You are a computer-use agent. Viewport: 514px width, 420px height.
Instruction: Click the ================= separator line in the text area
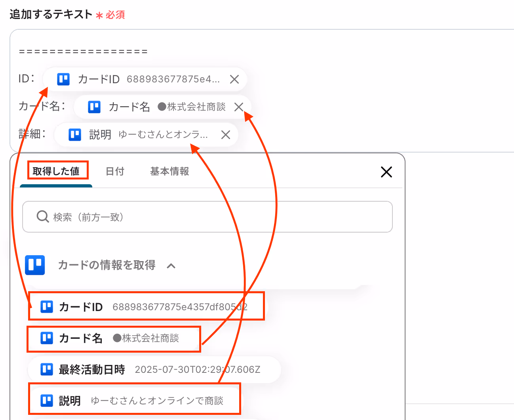(x=83, y=52)
